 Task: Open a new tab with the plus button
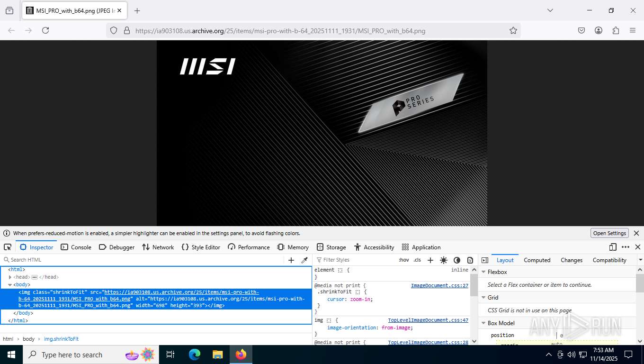tap(137, 10)
